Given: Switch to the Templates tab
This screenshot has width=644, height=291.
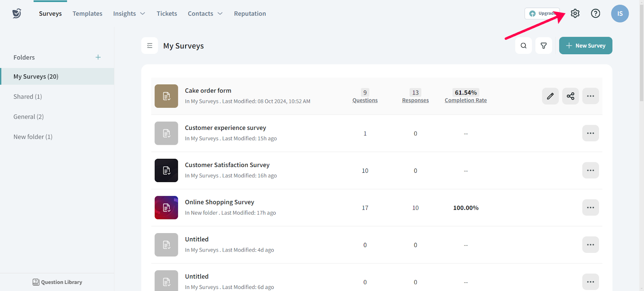Looking at the screenshot, I should [87, 14].
